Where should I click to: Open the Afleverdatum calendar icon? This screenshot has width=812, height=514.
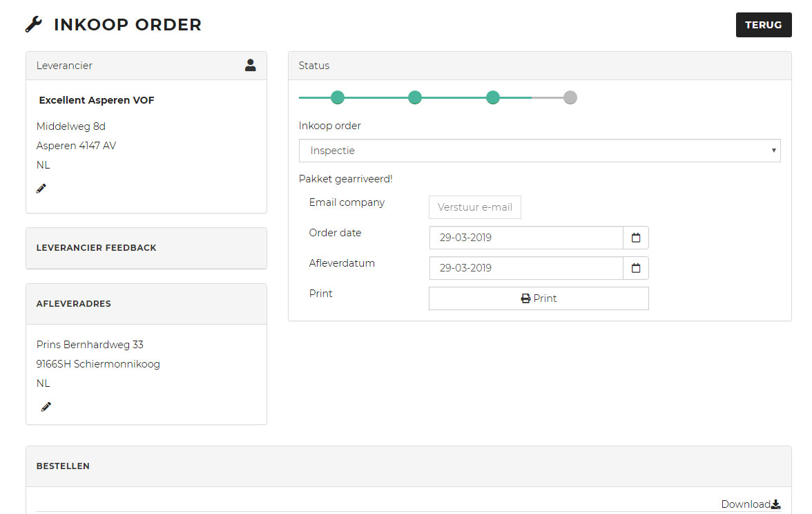[636, 268]
